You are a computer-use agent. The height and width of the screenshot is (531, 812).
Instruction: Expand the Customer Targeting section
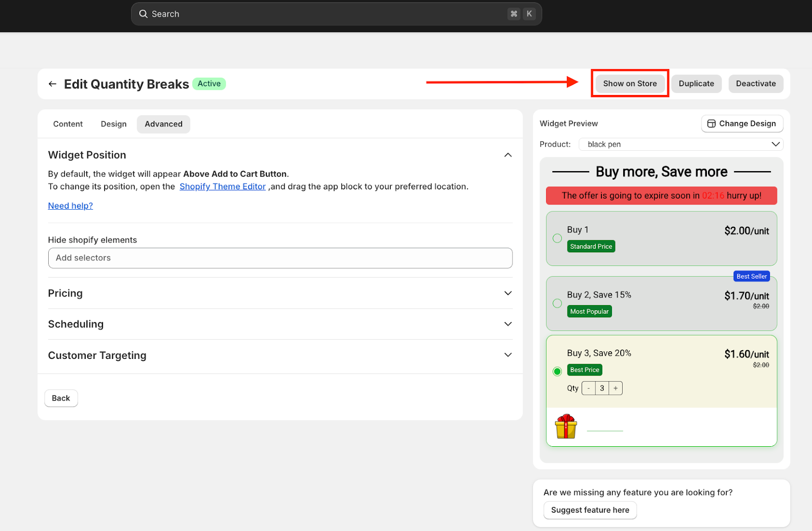pyautogui.click(x=507, y=355)
